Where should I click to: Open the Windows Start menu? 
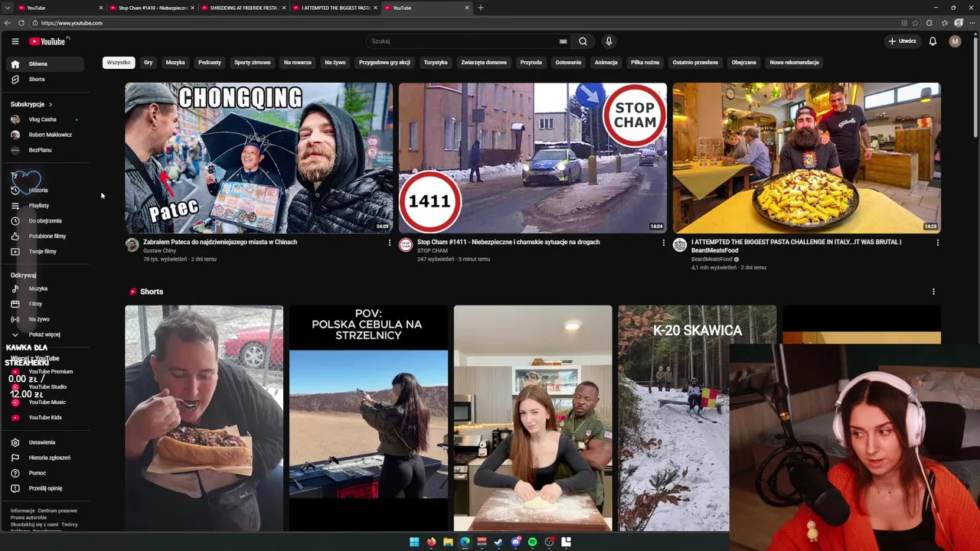click(x=414, y=542)
